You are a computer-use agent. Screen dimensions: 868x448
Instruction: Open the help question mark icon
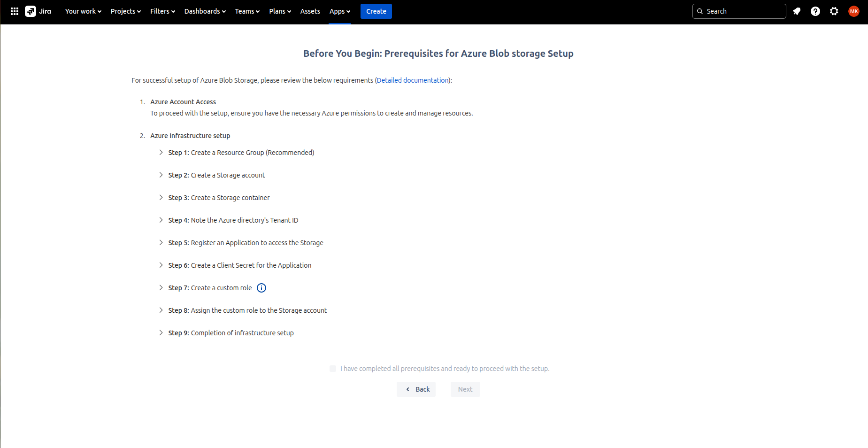(x=815, y=11)
